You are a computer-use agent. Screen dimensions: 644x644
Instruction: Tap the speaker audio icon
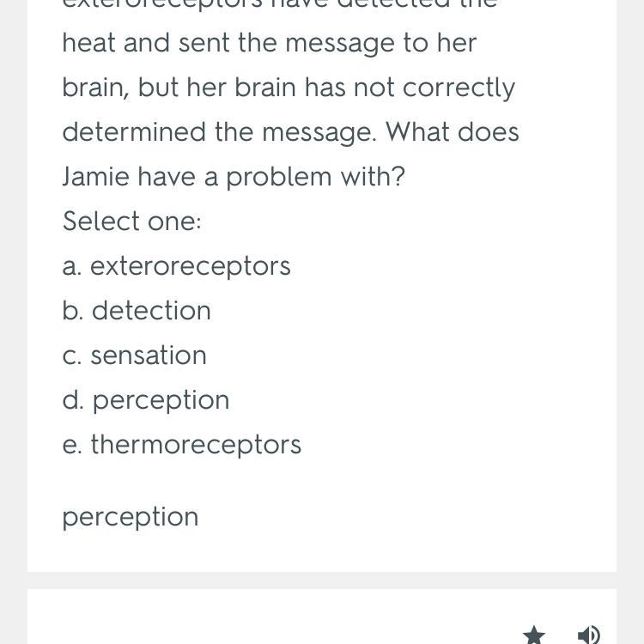point(588,635)
